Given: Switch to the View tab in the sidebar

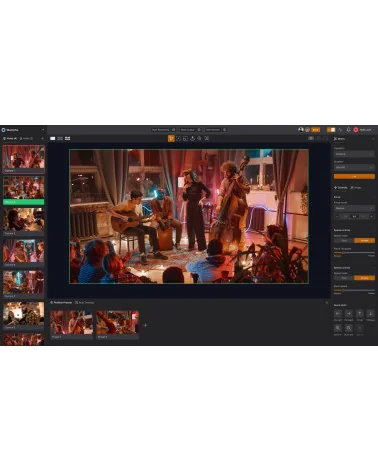Looking at the screenshot, I should [x=10, y=138].
